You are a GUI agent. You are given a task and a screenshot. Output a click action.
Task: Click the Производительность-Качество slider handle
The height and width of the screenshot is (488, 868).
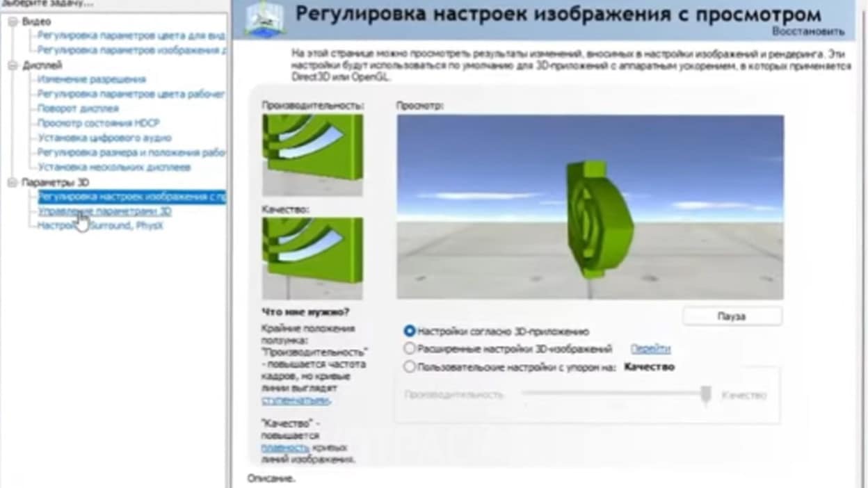click(x=705, y=395)
